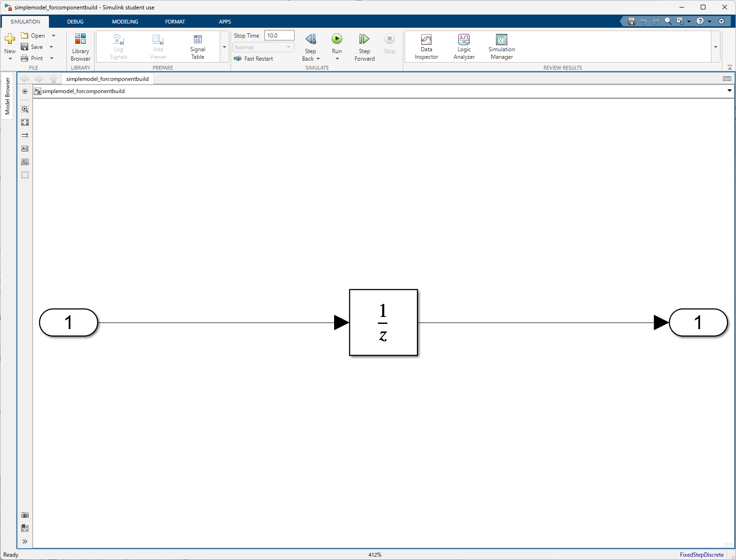Expand the Review Results gallery arrow
The height and width of the screenshot is (560, 736).
coord(716,47)
